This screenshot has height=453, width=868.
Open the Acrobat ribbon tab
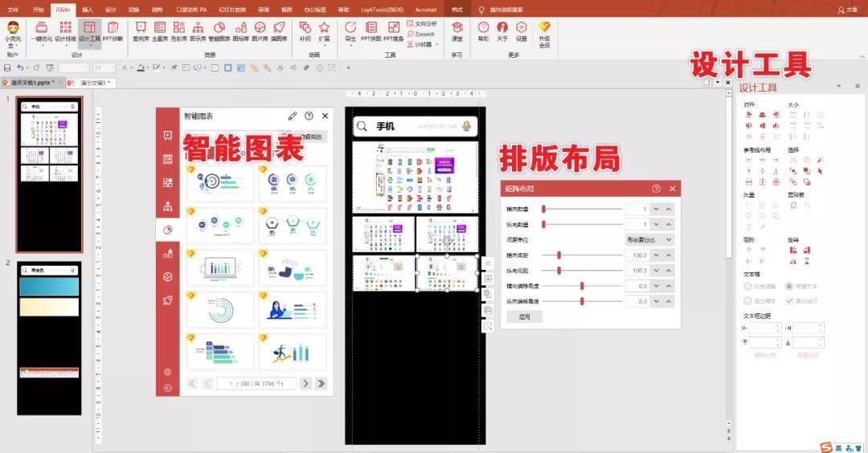[425, 10]
